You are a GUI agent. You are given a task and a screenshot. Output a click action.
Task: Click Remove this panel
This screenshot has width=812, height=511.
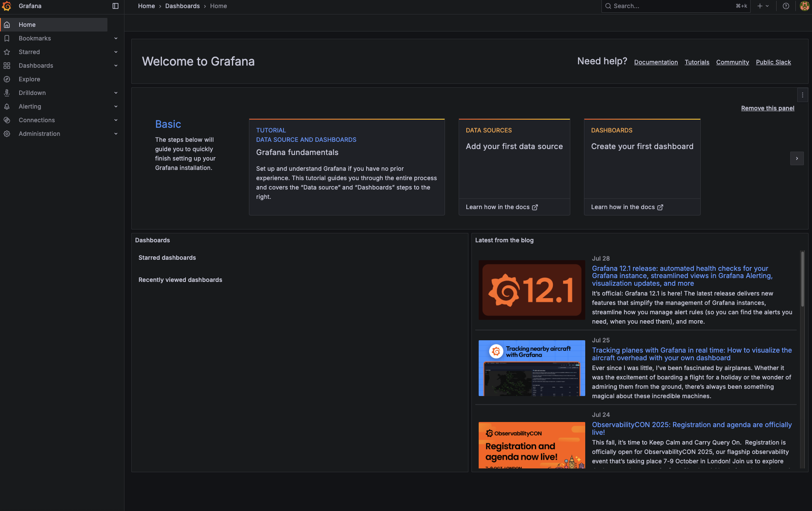coord(768,108)
